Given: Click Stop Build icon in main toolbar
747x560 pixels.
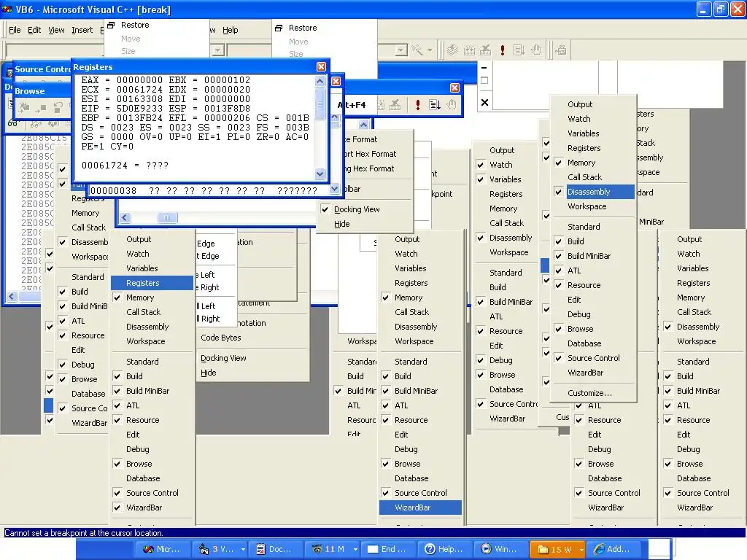Looking at the screenshot, I should click(x=485, y=50).
